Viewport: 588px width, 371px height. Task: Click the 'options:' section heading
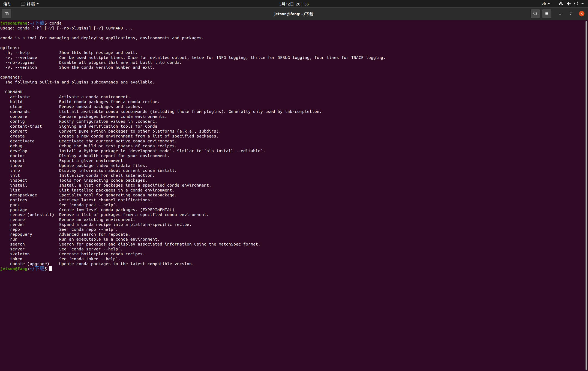tap(10, 48)
